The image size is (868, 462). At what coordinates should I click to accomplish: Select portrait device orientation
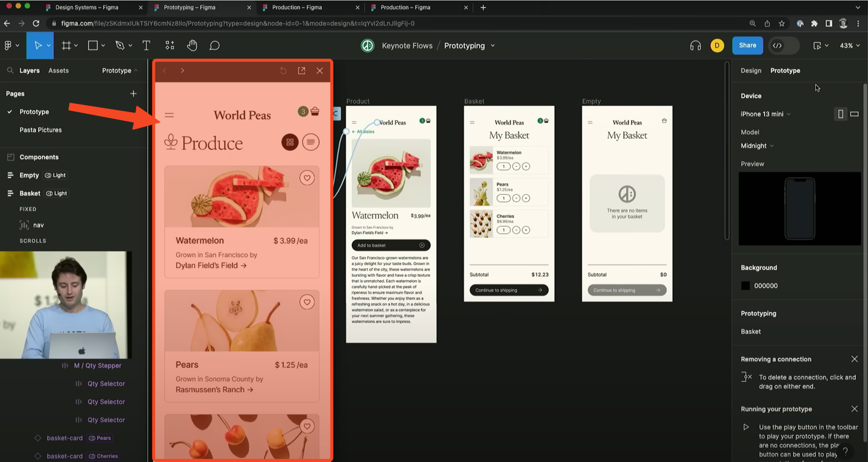coord(840,114)
